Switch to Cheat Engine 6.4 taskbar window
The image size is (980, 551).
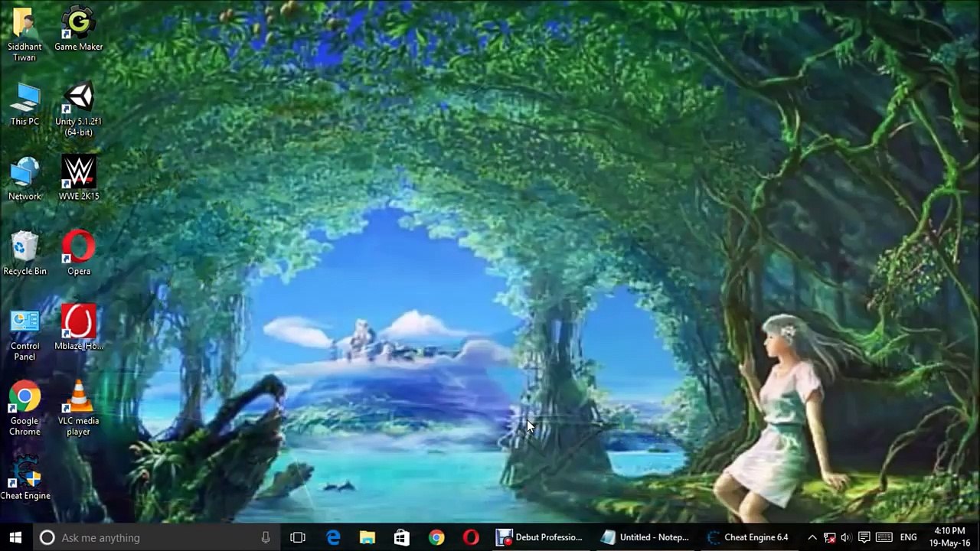[x=748, y=537]
